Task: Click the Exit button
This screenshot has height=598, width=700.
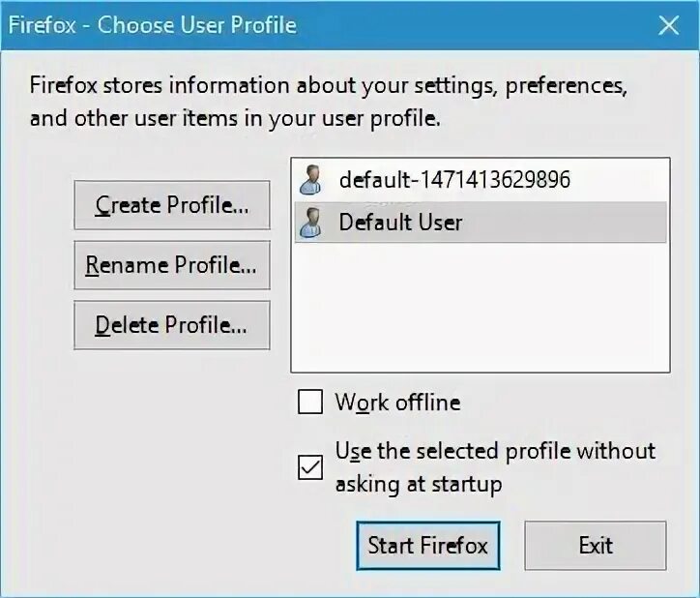Action: click(596, 546)
